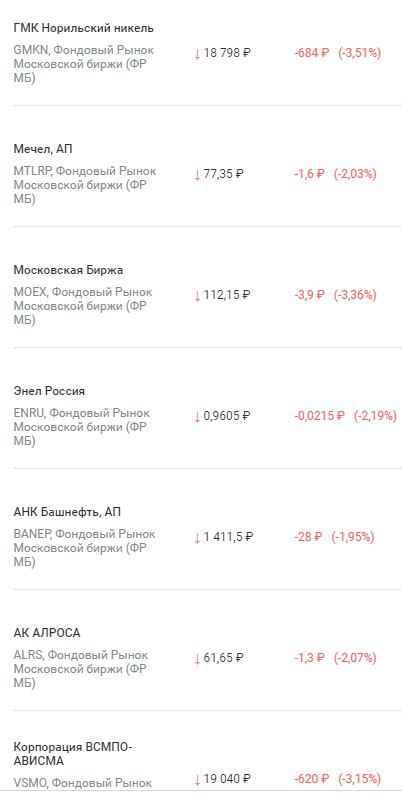Click the down arrow next to 77,35 ₽
Viewport: 402px width, 803px height.
pyautogui.click(x=197, y=175)
